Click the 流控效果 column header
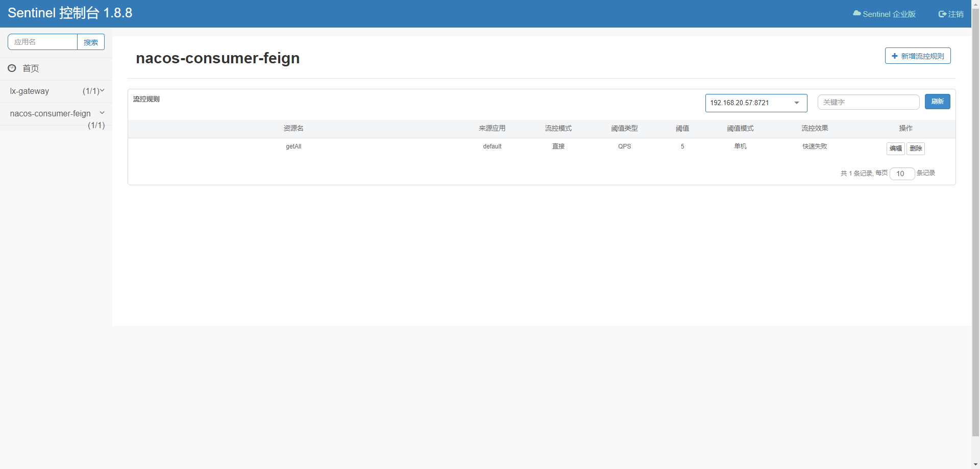This screenshot has width=980, height=469. pyautogui.click(x=815, y=128)
